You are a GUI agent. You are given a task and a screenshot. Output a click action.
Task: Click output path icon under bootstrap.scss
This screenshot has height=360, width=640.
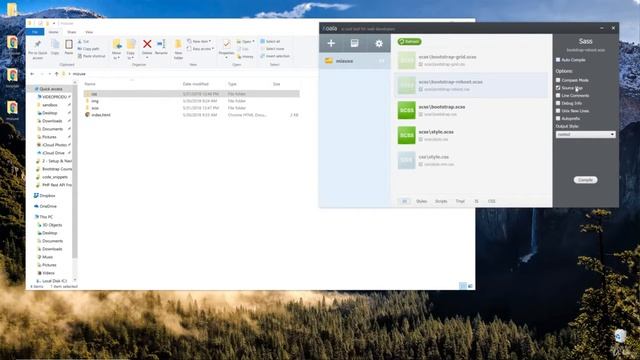420,114
